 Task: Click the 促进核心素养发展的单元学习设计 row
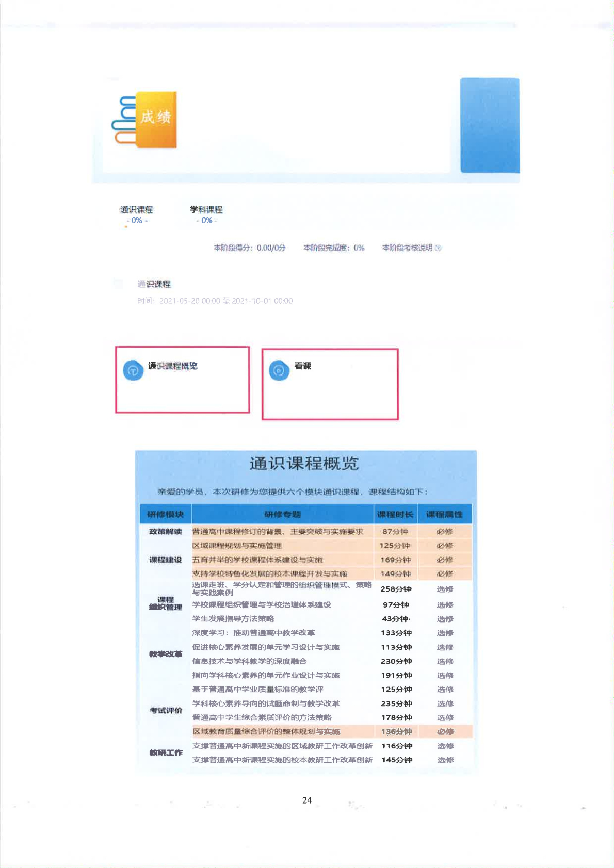(332, 647)
